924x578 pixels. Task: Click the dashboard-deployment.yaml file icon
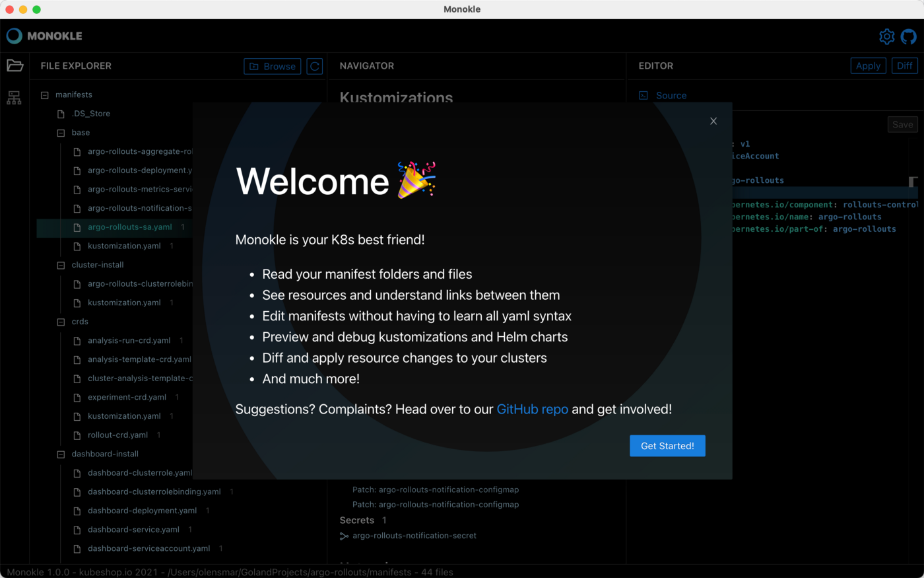point(77,511)
